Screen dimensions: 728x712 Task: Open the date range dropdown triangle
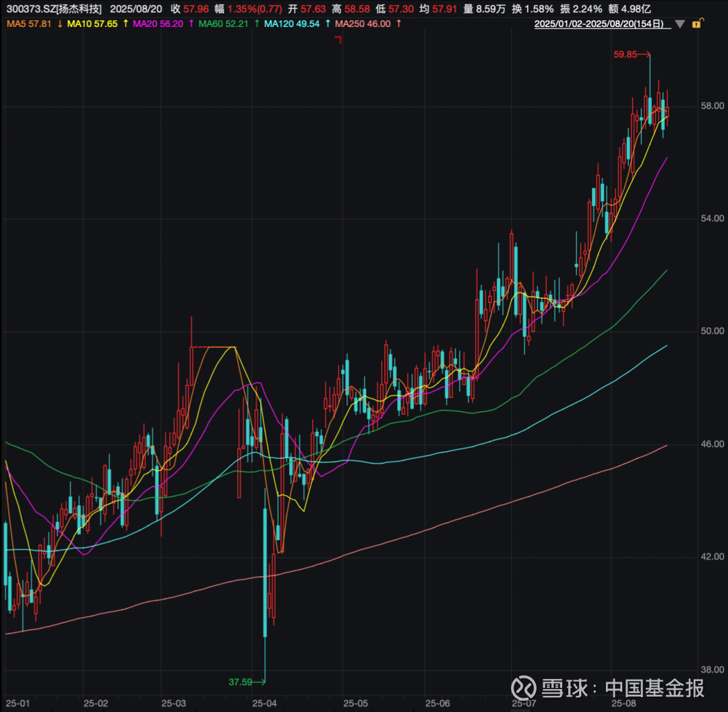(x=679, y=24)
